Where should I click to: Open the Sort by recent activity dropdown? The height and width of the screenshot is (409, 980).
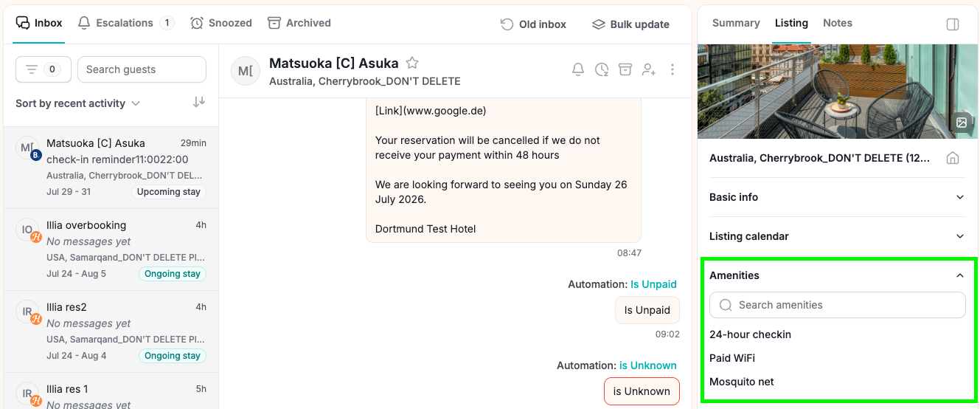pos(78,103)
